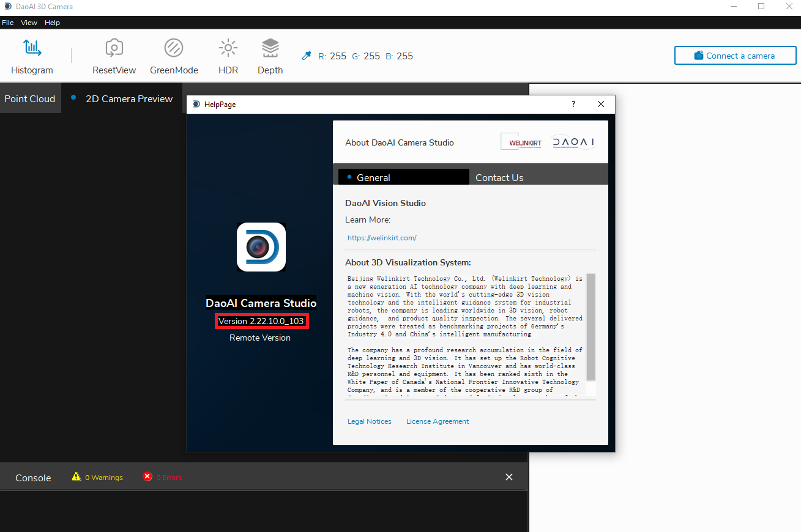Click the Errors indicator in the console

162,477
